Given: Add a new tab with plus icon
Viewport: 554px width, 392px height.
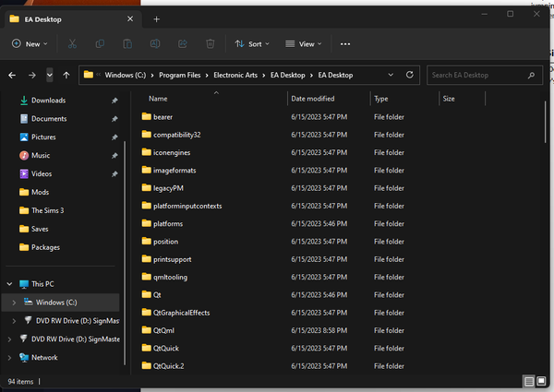Looking at the screenshot, I should coord(157,19).
